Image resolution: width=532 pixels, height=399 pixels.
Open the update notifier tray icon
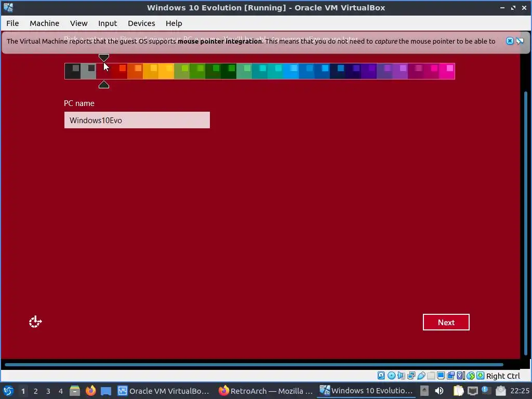(x=486, y=391)
